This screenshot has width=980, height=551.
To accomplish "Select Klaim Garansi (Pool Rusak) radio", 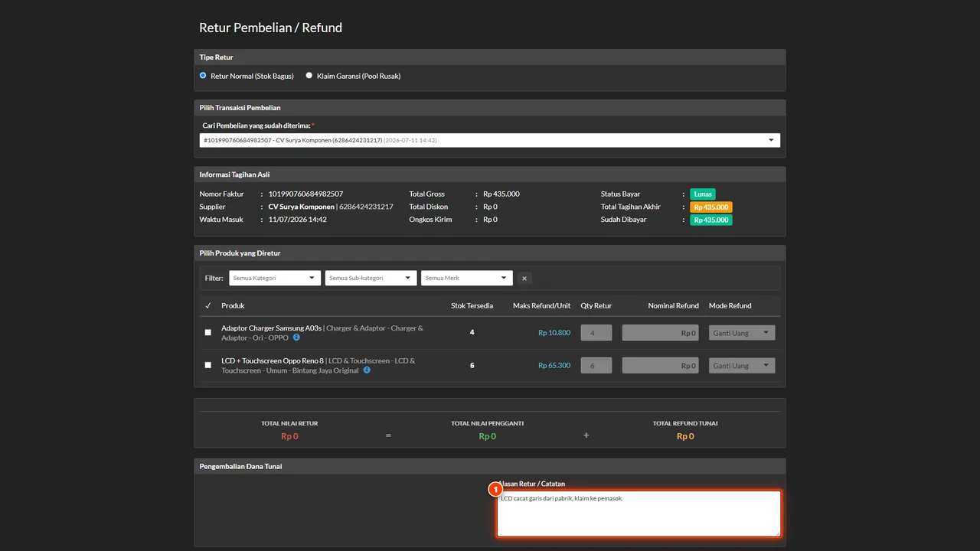I will click(309, 76).
